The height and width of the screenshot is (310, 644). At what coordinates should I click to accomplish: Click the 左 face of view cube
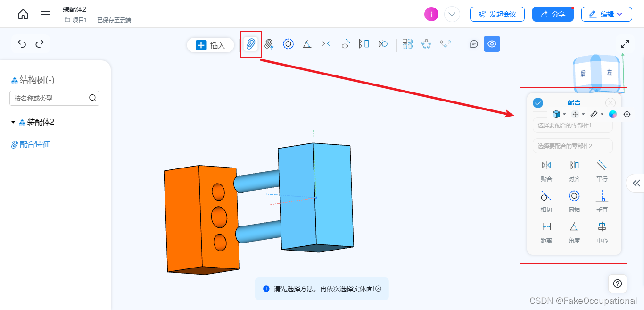610,73
